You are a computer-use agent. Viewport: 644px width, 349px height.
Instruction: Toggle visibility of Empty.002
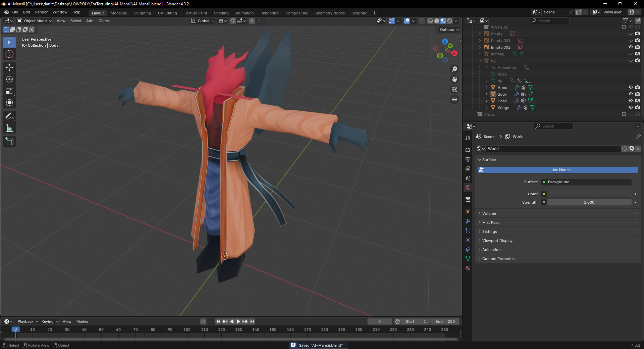coord(631,47)
